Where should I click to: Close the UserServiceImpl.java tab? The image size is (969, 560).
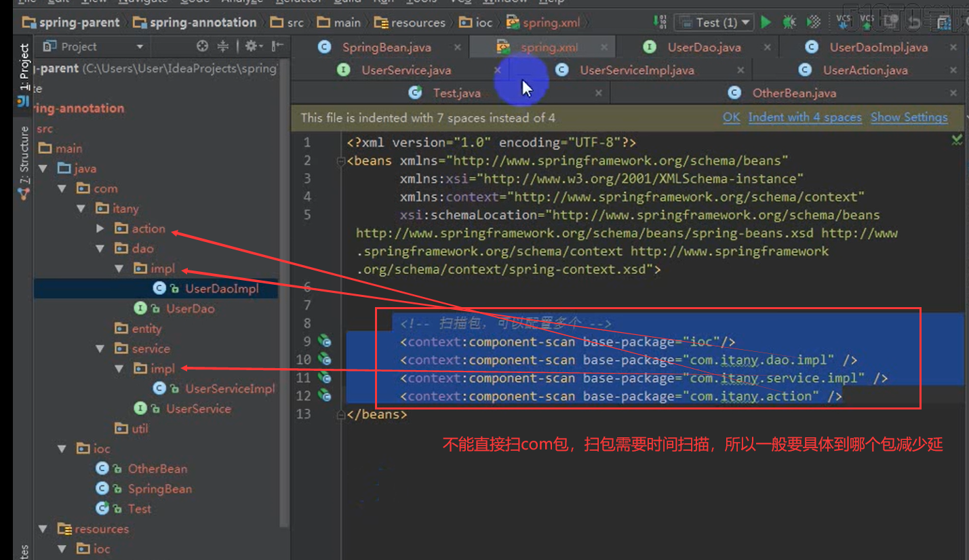pos(740,70)
